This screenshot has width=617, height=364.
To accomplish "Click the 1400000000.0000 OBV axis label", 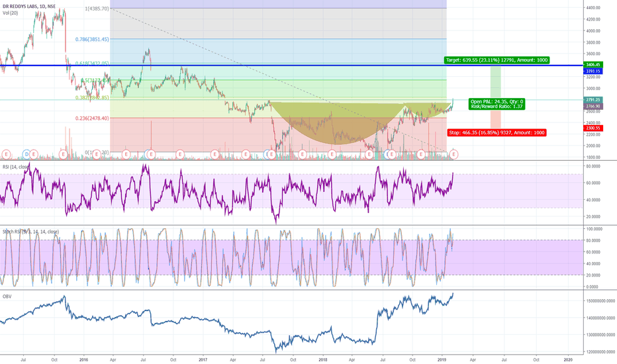I will coord(599,318).
